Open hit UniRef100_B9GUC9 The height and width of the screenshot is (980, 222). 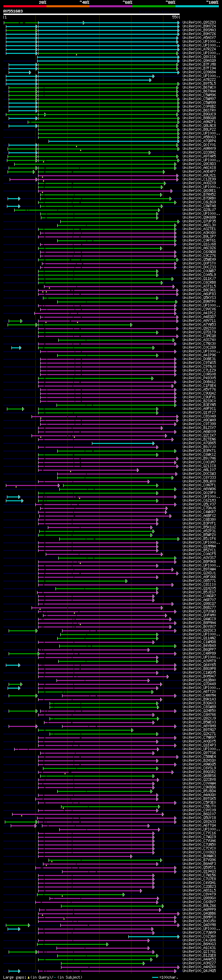coord(199,114)
